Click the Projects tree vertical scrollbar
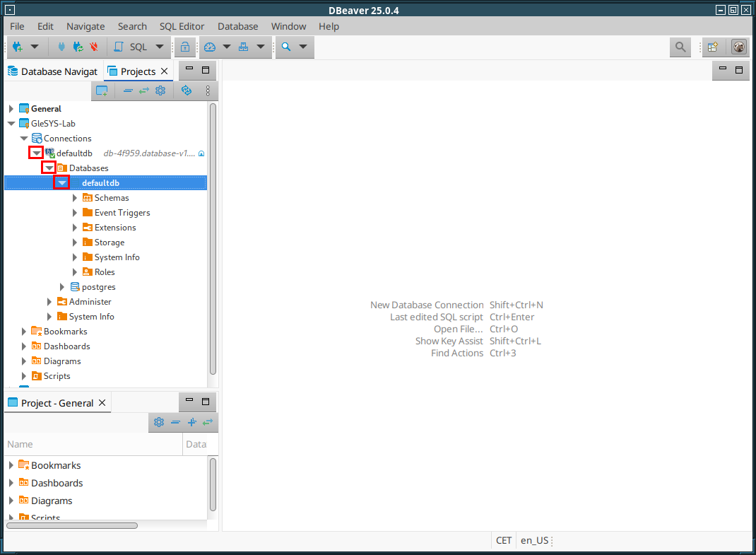 pos(213,238)
